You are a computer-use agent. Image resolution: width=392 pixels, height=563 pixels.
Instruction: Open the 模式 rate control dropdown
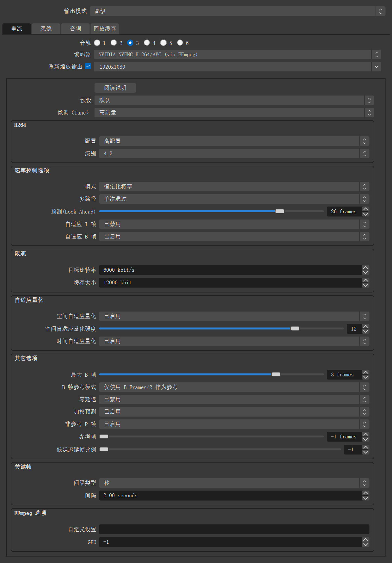pyautogui.click(x=234, y=187)
